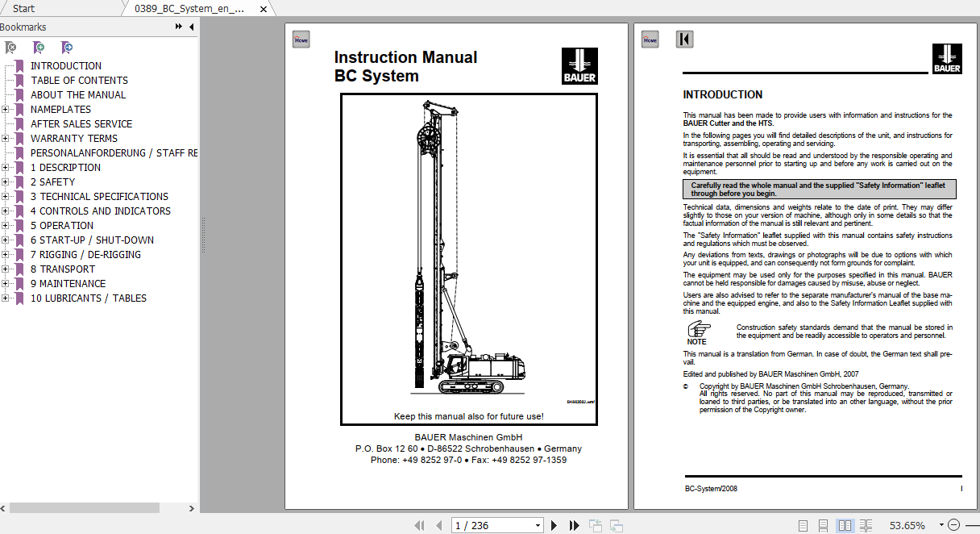
Task: Click the double-arrow expand bookmarks panel icon
Action: click(179, 27)
